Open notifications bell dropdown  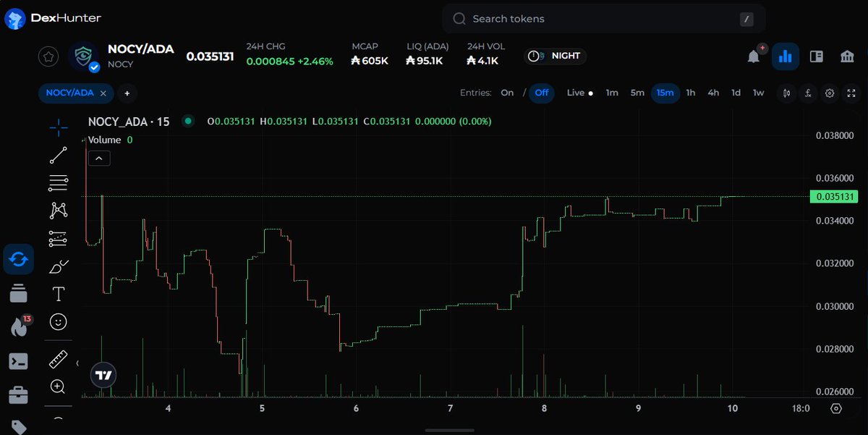753,56
